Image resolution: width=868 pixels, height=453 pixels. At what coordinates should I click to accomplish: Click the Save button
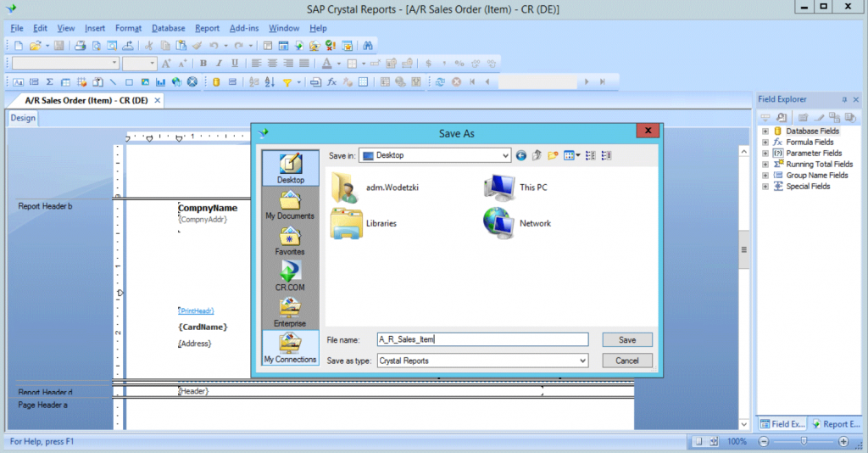[x=627, y=340]
